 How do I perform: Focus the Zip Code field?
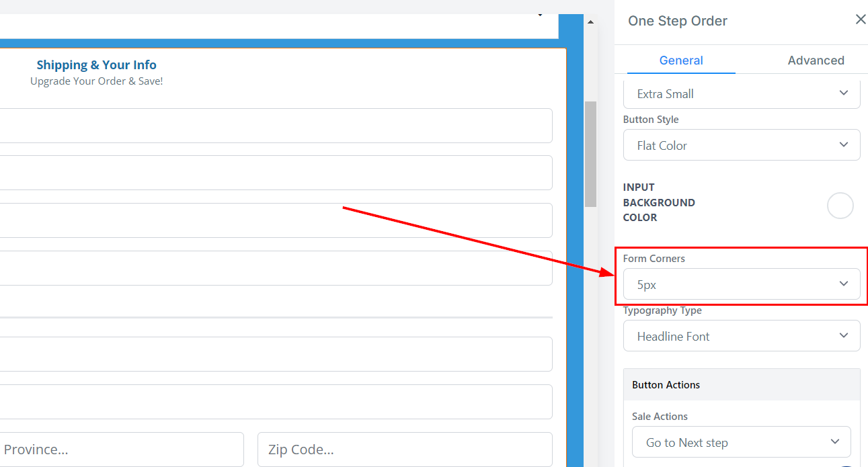tap(405, 450)
